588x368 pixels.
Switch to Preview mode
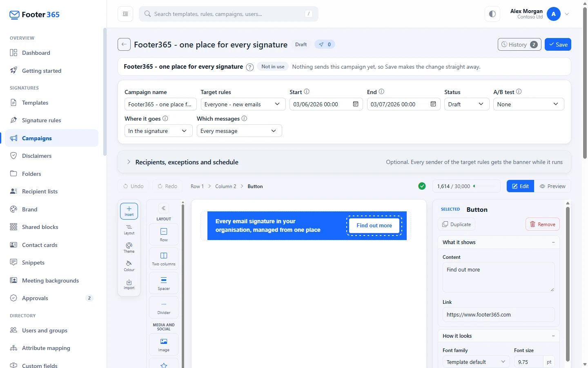(x=552, y=186)
